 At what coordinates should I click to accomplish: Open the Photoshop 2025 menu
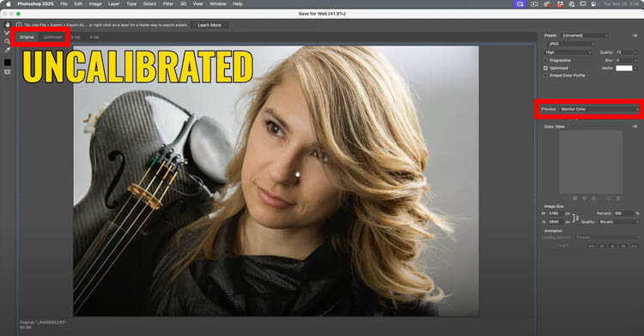click(35, 3)
